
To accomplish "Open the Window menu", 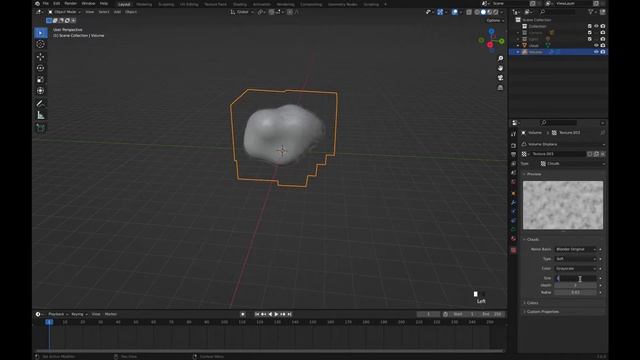I will pyautogui.click(x=88, y=4).
